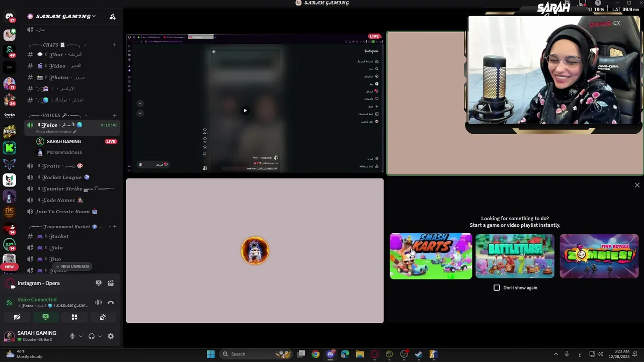
Task: Open Google Chrome from taskbar
Action: click(315, 354)
